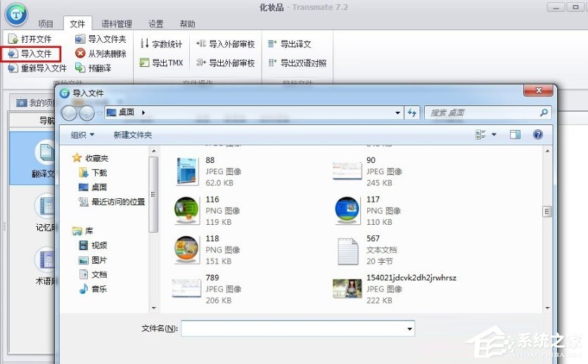Switch to the 项目 ribbon tab
Screen dimensions: 588x364
pos(46,24)
